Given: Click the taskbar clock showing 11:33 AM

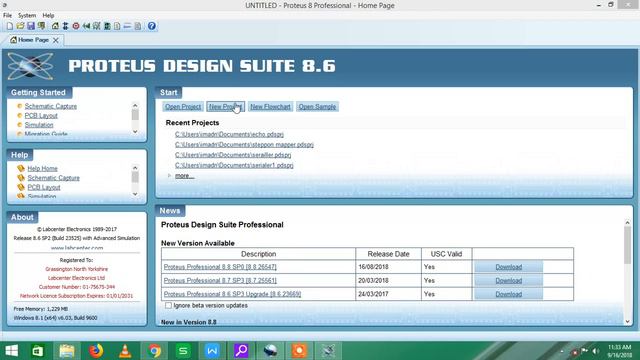Looking at the screenshot, I should pyautogui.click(x=619, y=351).
